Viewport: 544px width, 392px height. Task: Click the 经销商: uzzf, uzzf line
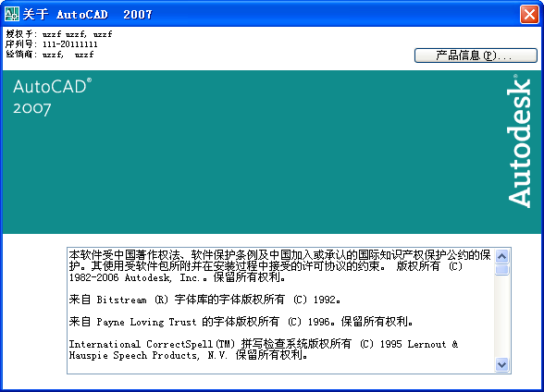pyautogui.click(x=50, y=55)
